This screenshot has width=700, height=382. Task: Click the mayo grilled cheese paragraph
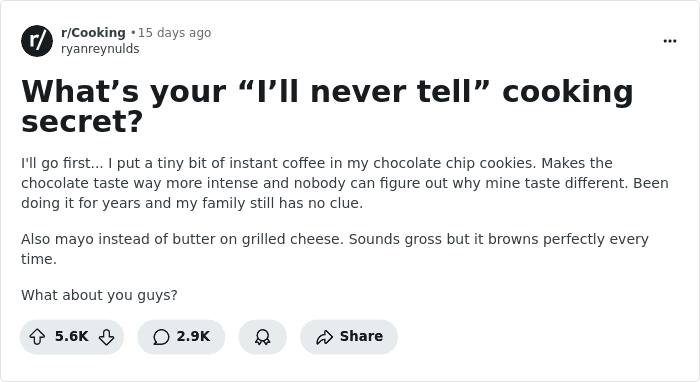(x=335, y=249)
